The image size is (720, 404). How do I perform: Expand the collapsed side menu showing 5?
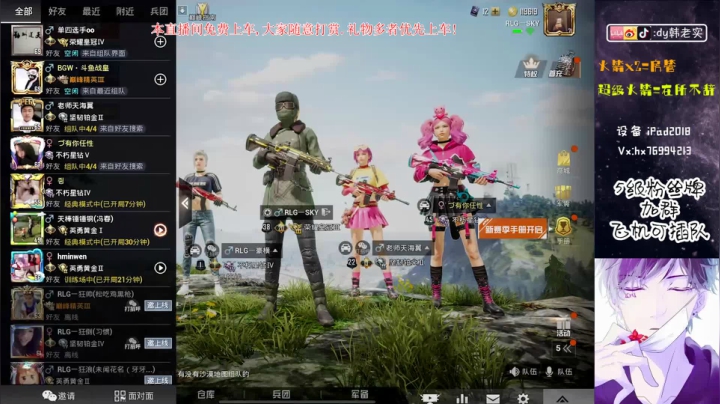click(564, 348)
